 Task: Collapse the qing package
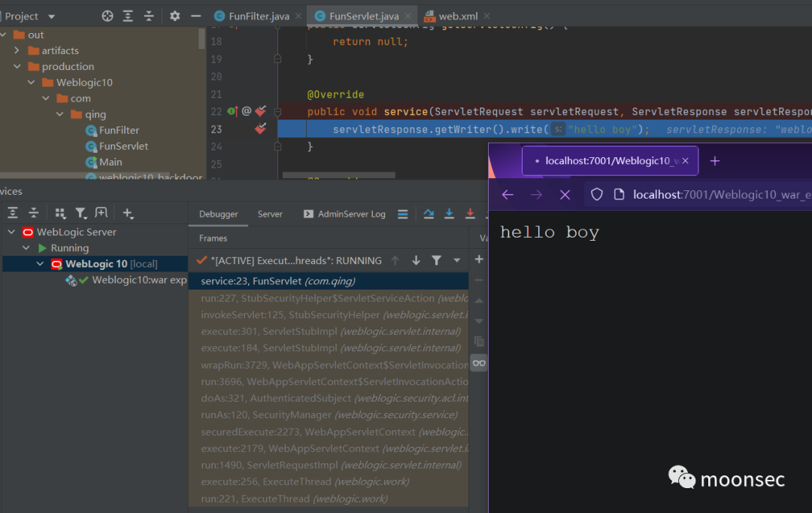[x=59, y=114]
